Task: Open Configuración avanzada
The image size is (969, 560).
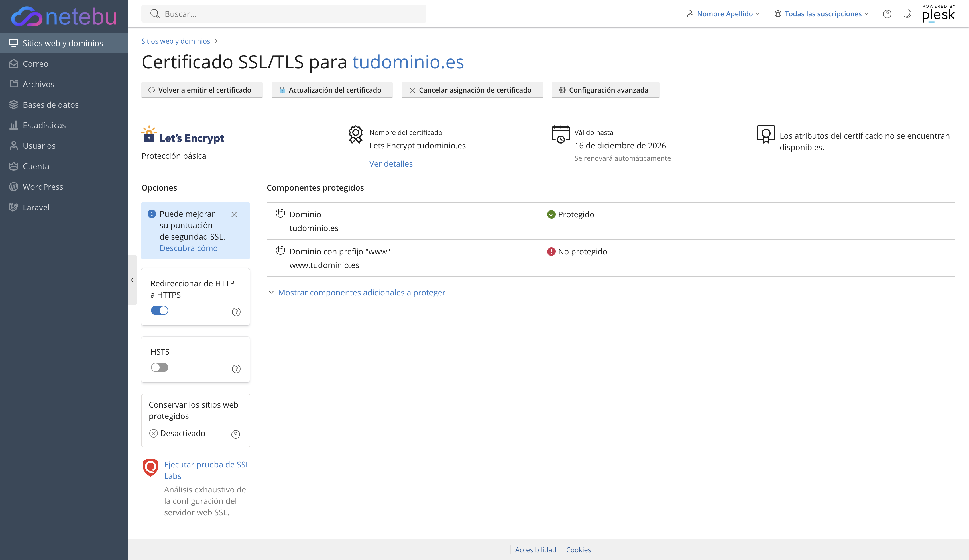Action: (x=606, y=90)
